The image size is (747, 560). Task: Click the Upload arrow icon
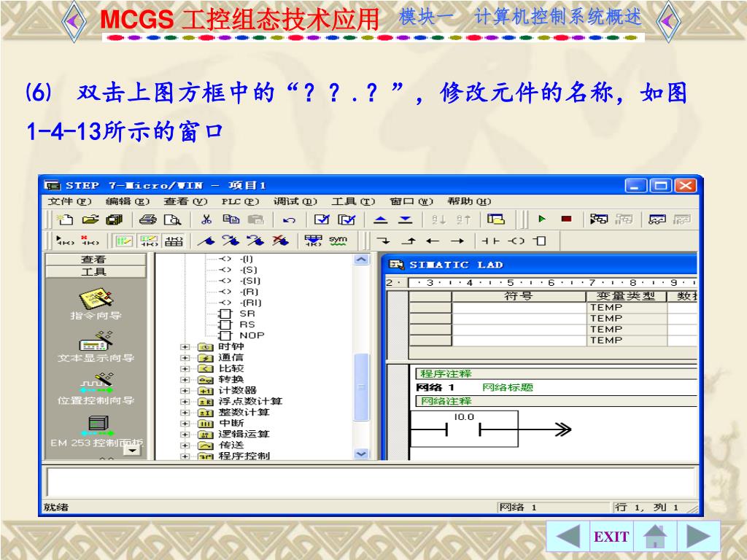(x=380, y=219)
